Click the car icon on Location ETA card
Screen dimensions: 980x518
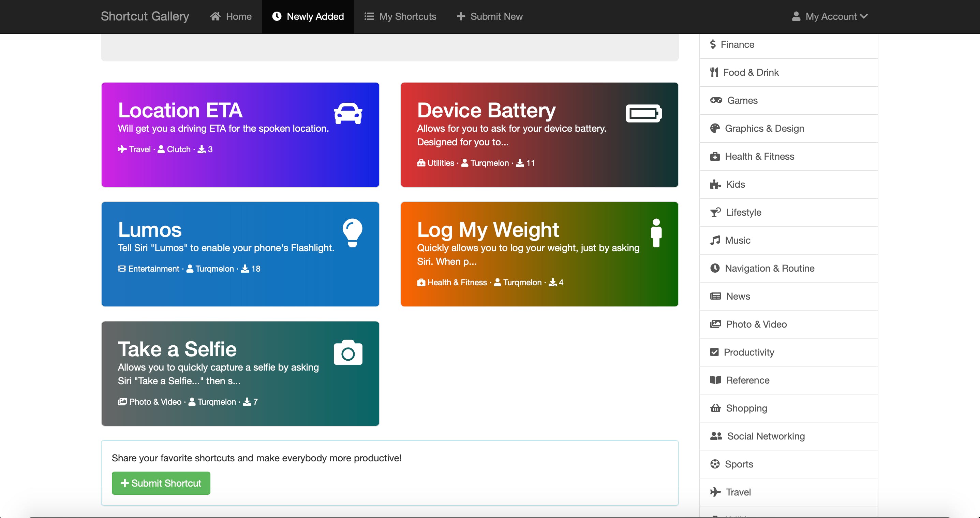348,113
